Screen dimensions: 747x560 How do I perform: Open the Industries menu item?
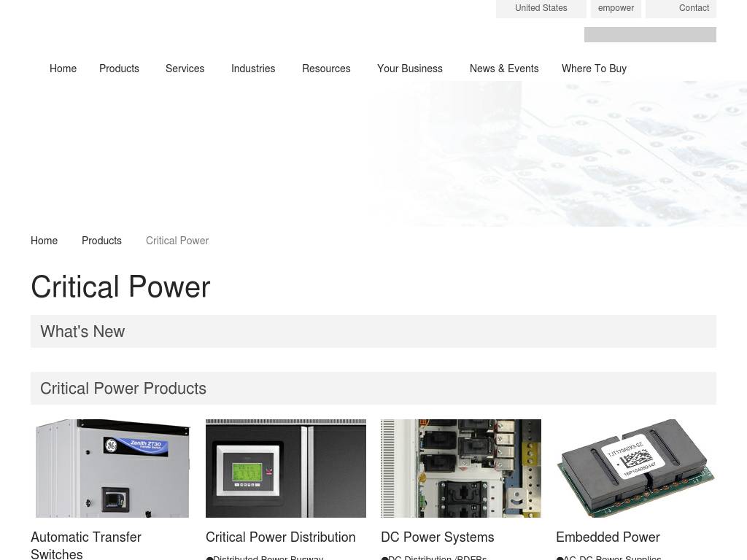pyautogui.click(x=253, y=69)
